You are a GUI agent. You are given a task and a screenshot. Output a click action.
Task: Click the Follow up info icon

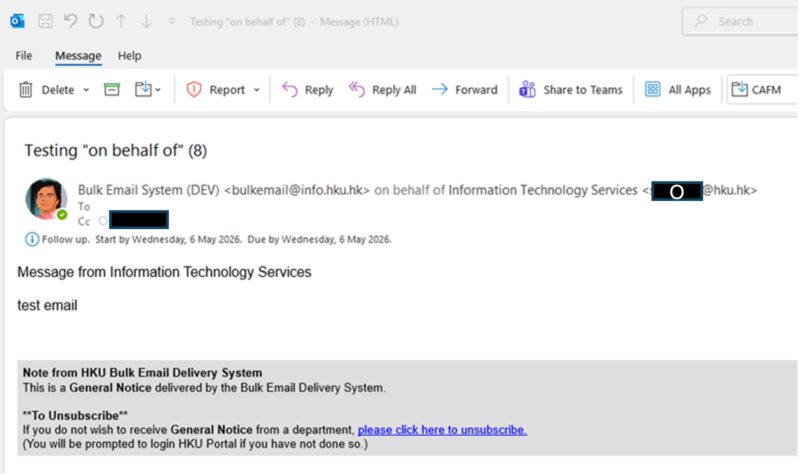pos(32,239)
